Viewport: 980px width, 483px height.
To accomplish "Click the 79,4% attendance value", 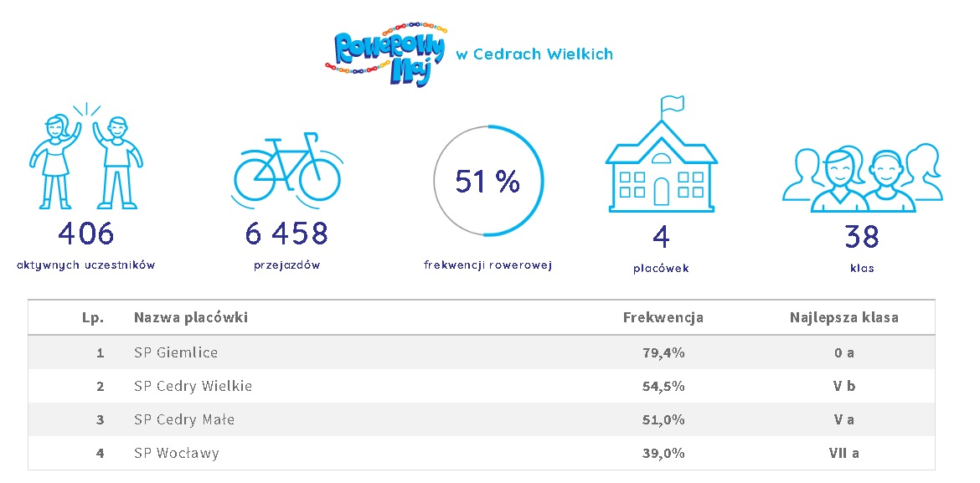I will [x=663, y=352].
